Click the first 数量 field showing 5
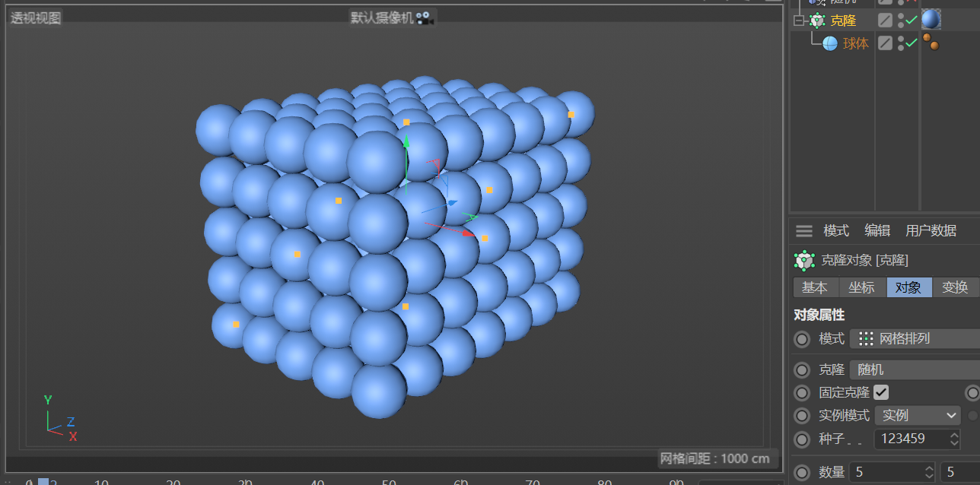 coord(886,472)
